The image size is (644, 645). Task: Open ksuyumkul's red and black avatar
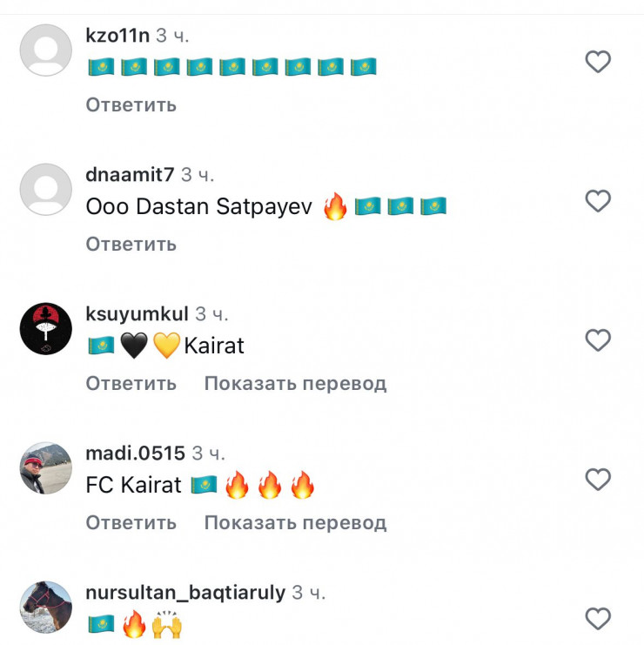coord(45,329)
